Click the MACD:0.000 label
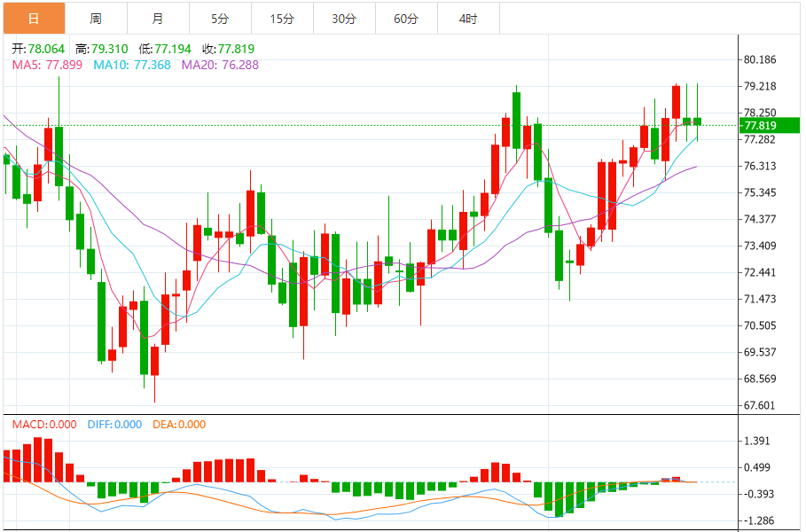Image resolution: width=806 pixels, height=532 pixels. (44, 425)
